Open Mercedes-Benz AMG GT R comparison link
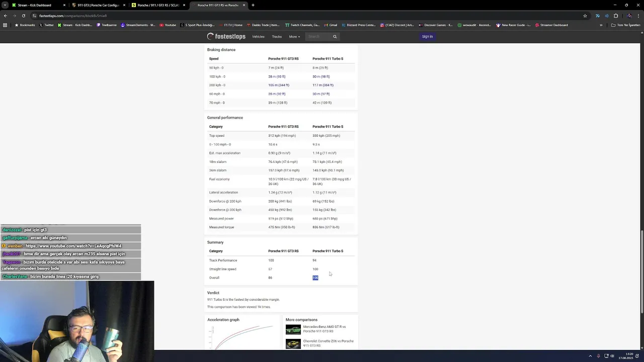 coord(325,329)
